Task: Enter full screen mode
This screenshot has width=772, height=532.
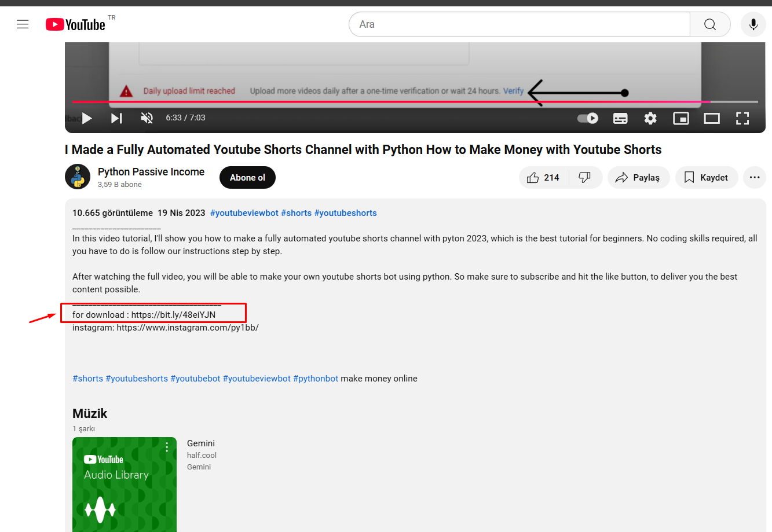Action: pos(742,118)
